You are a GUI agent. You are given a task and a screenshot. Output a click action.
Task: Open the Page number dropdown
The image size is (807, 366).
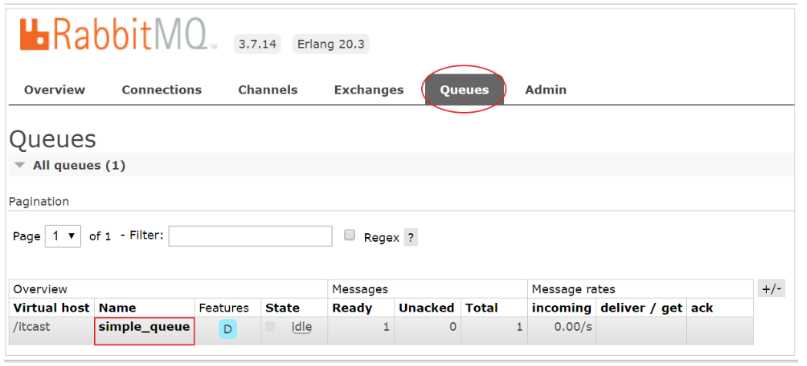point(63,236)
